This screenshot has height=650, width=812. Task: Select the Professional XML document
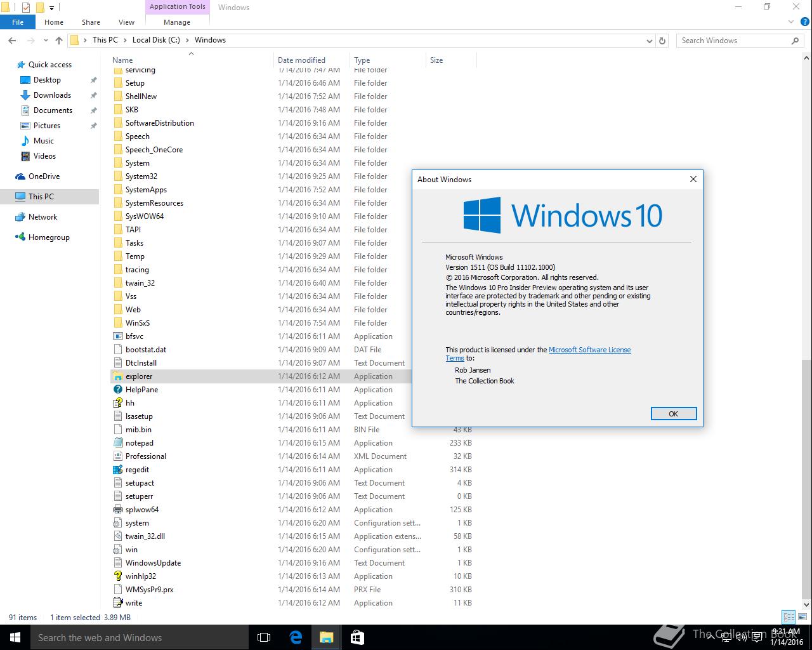tap(145, 456)
